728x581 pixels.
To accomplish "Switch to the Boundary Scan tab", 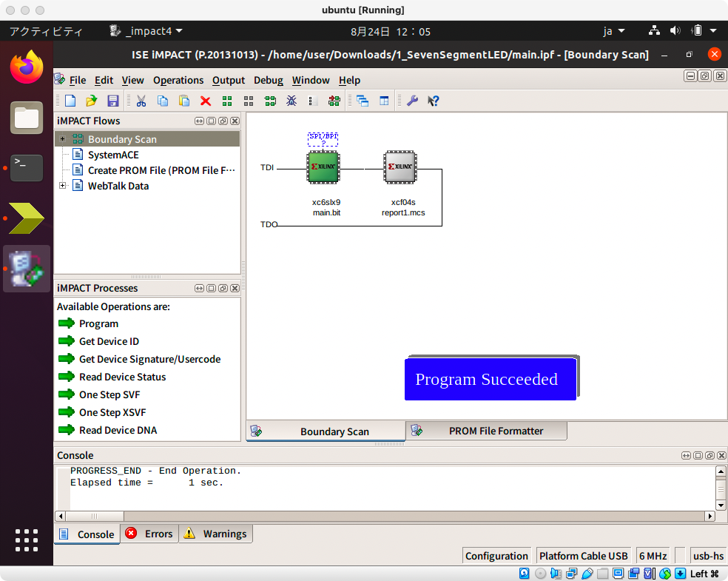I will click(x=326, y=431).
